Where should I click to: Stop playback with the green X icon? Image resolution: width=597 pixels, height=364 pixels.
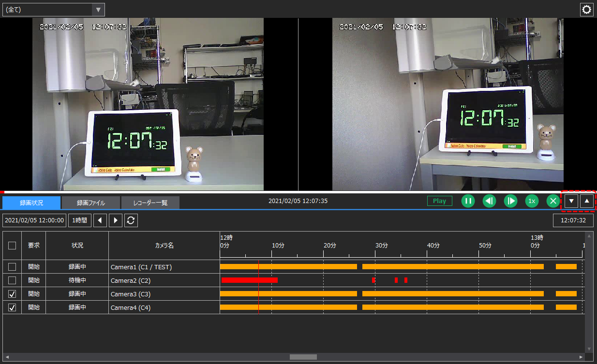pos(552,201)
